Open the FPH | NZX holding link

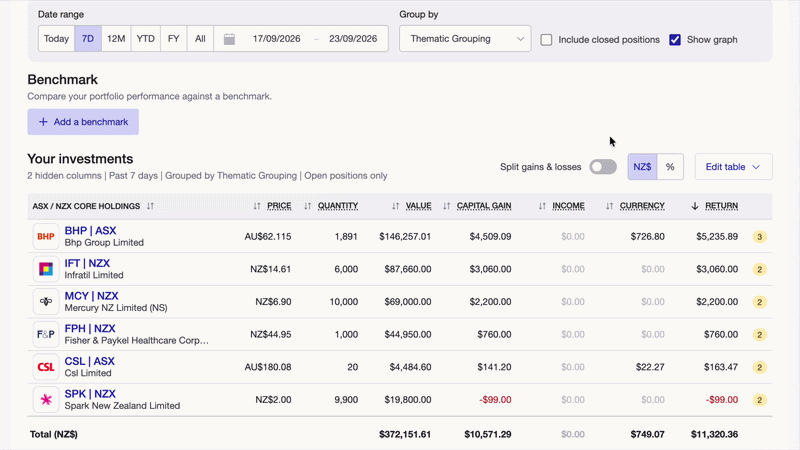coord(90,329)
